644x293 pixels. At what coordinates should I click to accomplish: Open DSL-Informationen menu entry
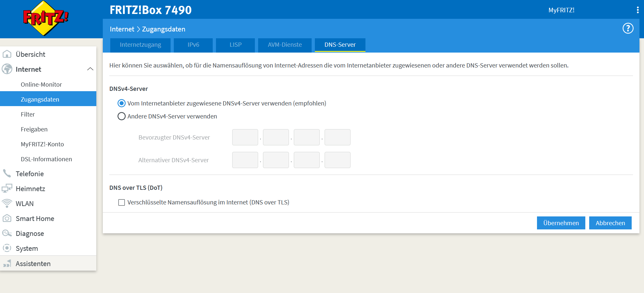point(48,159)
